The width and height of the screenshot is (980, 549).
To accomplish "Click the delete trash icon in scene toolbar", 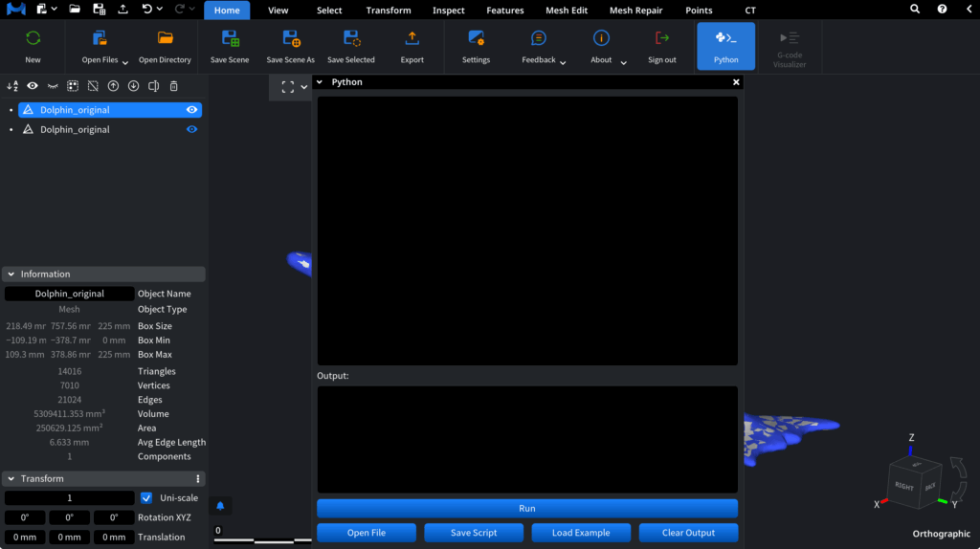I will pos(173,86).
